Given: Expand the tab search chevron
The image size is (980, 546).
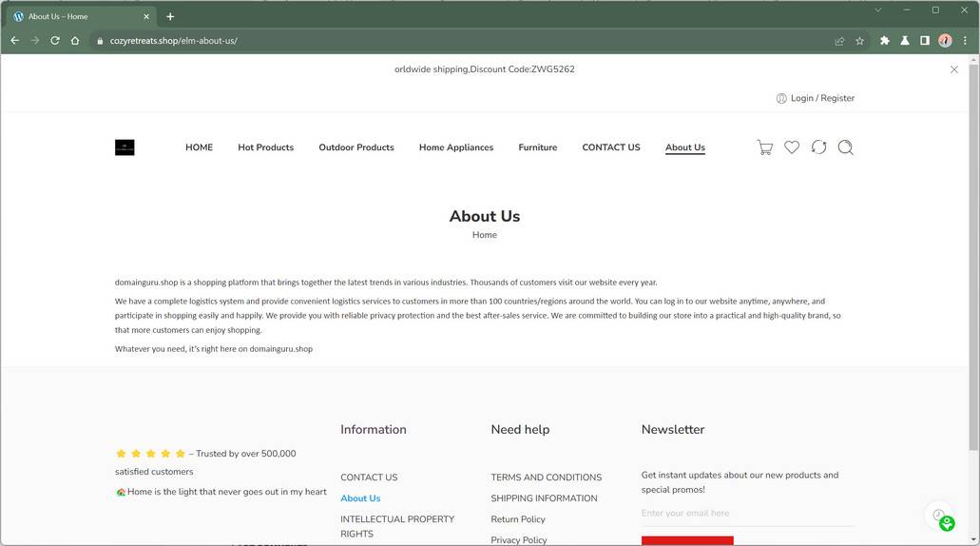Looking at the screenshot, I should [877, 10].
